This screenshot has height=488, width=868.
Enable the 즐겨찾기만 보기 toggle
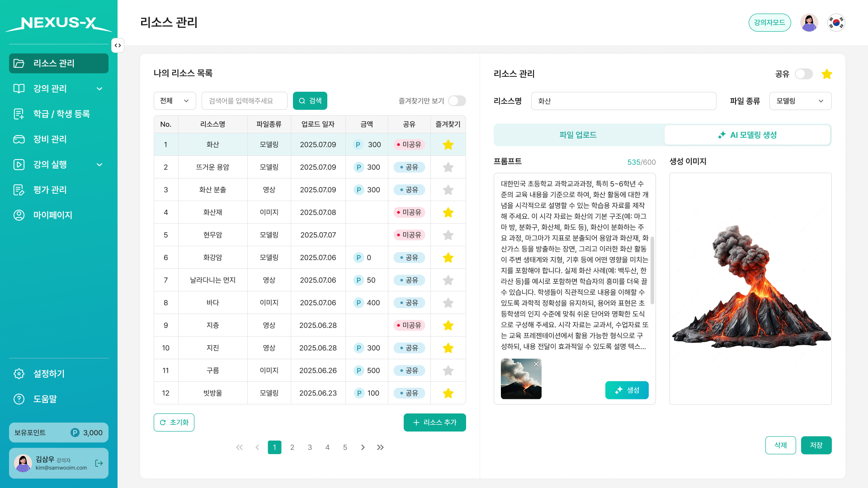[457, 101]
